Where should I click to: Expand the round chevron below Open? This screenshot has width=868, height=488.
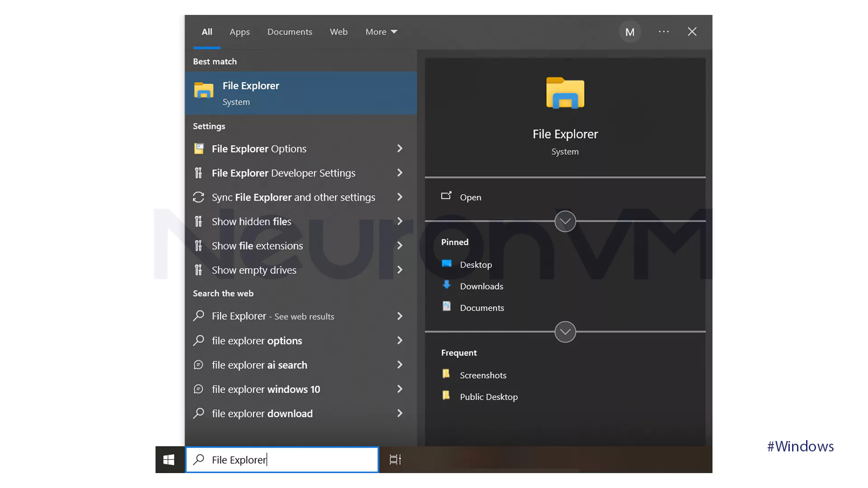(x=565, y=221)
